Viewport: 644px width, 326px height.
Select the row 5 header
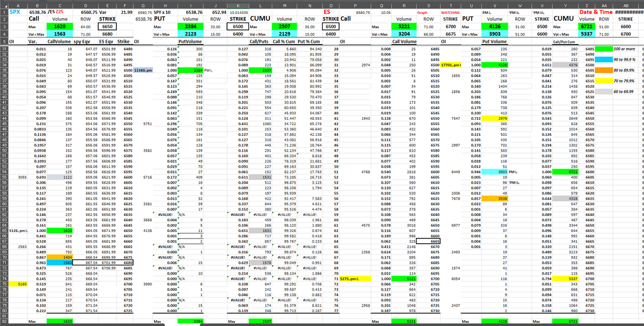click(x=3, y=41)
